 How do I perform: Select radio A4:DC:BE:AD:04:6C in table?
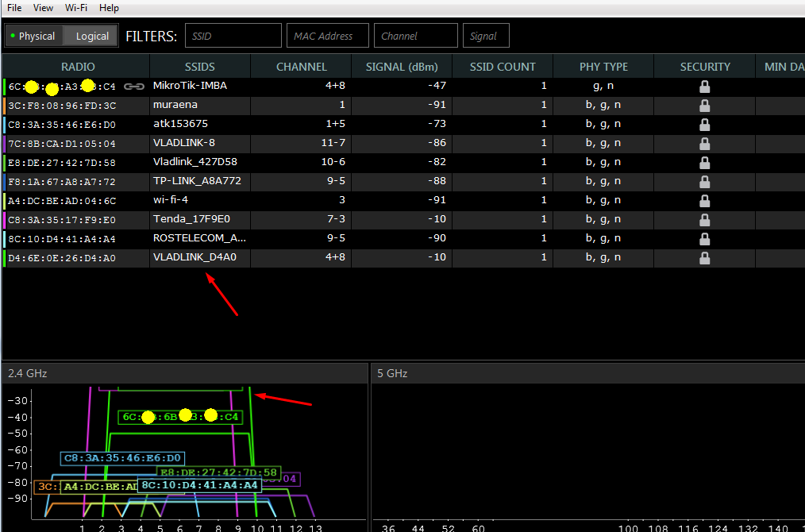point(62,202)
